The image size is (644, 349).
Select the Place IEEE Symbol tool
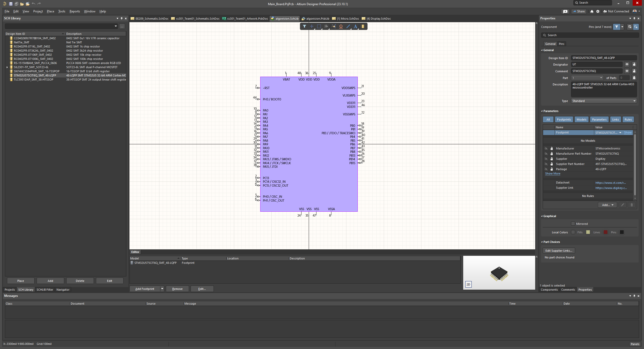[x=341, y=26]
